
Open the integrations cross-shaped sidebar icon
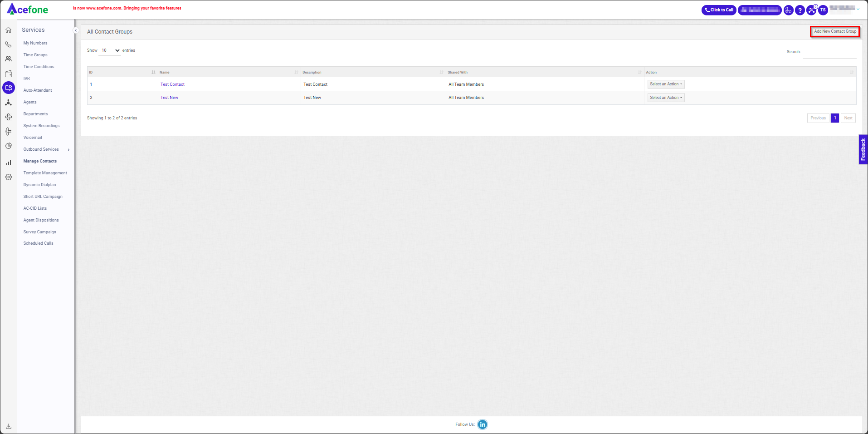[8, 117]
